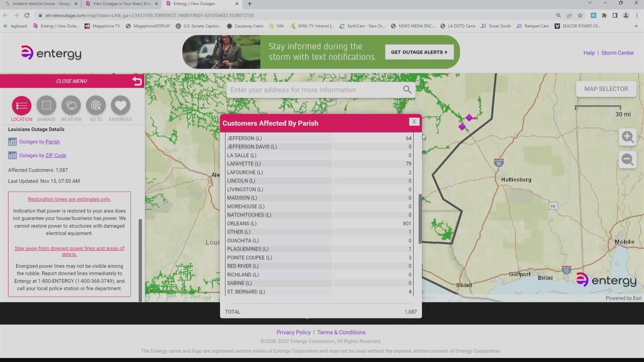Open the tagboard bookmark
The height and width of the screenshot is (362, 644).
(15, 26)
